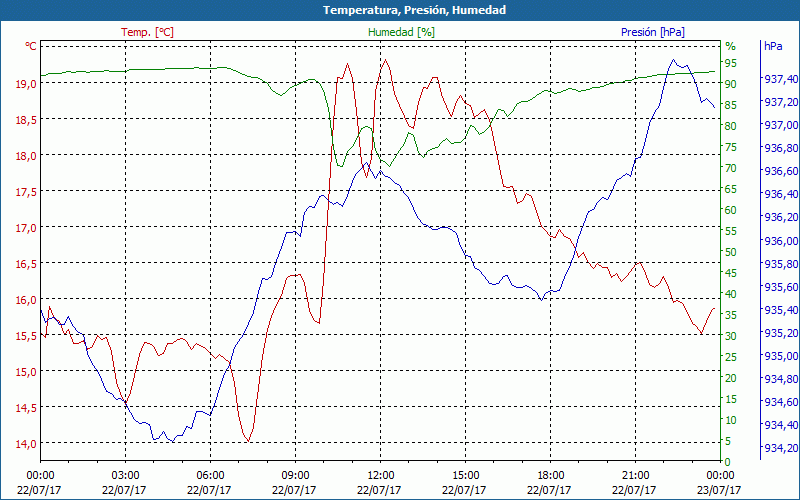Click pressure axis value 936,80
800x500 pixels.
pos(781,148)
